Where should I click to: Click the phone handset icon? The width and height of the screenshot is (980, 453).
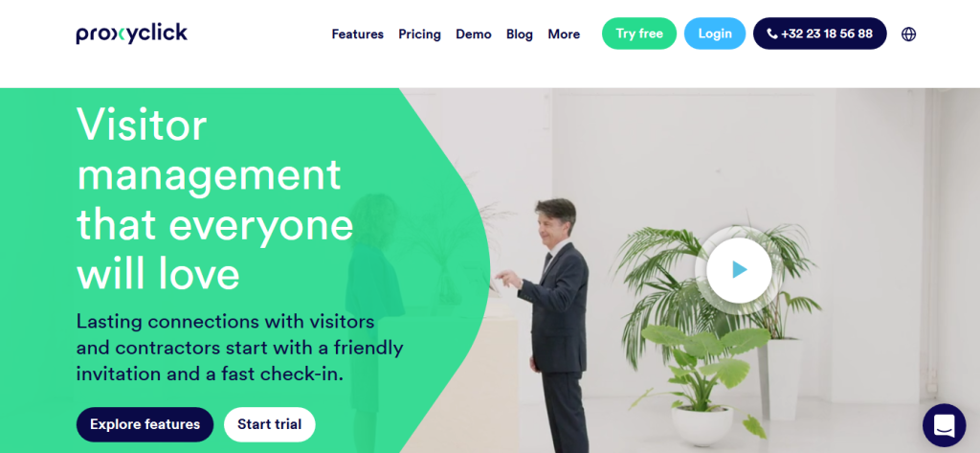(x=772, y=34)
